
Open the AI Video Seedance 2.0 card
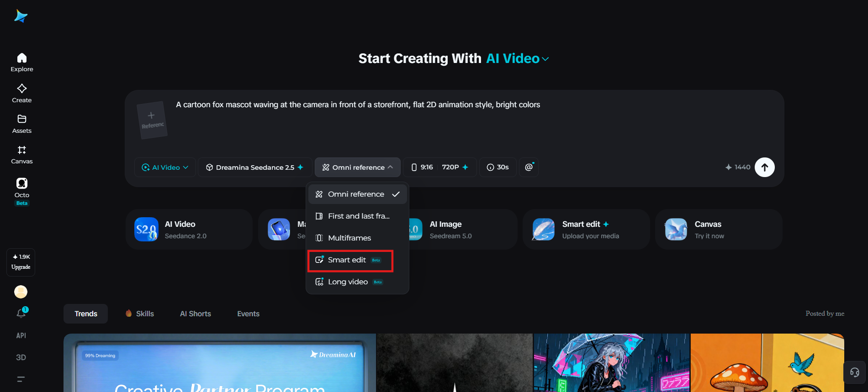coord(189,230)
